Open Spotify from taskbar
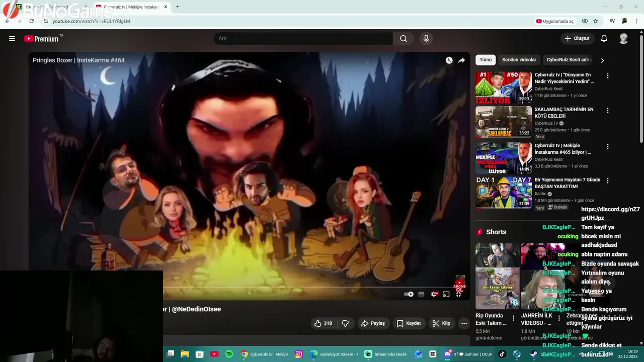 (x=229, y=354)
